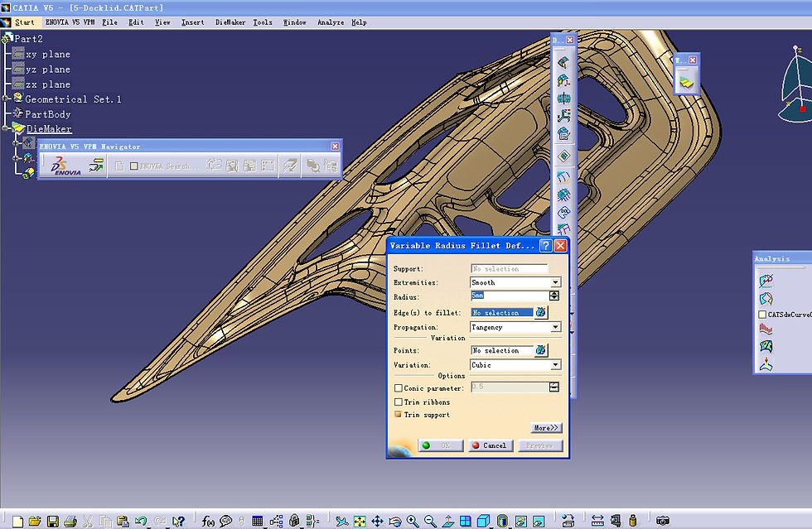Zoom out of the model
Image resolution: width=812 pixels, height=529 pixels.
[x=430, y=521]
